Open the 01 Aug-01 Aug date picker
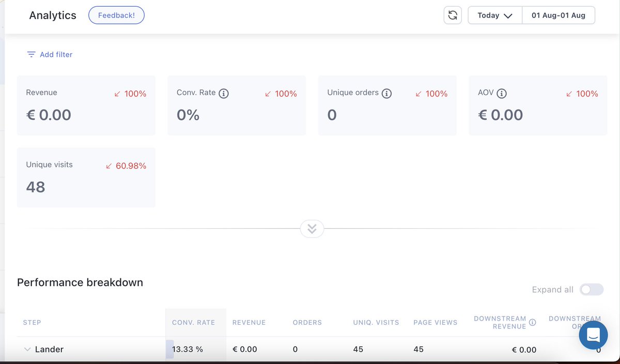Viewport: 620px width, 364px height. [559, 15]
